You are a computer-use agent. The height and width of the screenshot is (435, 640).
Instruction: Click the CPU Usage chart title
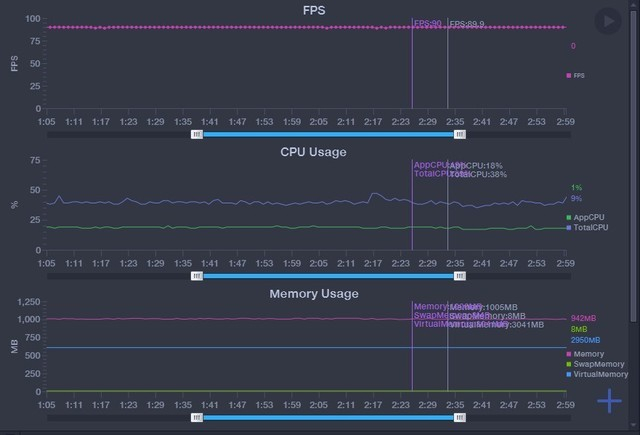pos(313,152)
